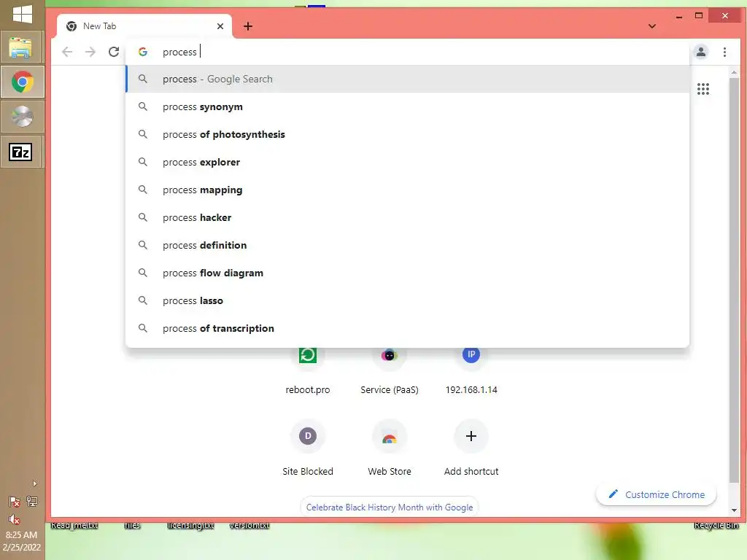Choose the 'process explorer' suggestion

(407, 162)
